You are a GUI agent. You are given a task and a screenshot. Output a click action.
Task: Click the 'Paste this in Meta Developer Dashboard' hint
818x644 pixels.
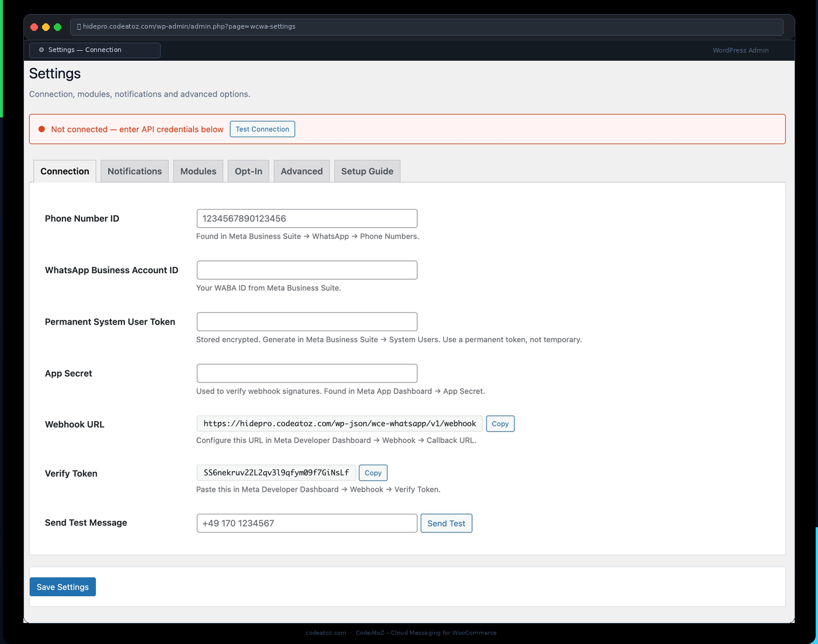point(318,489)
